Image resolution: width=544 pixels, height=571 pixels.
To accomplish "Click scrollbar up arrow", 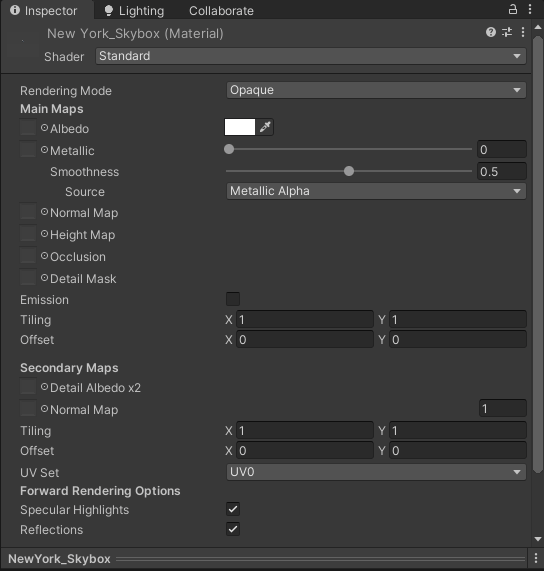I will [x=538, y=27].
